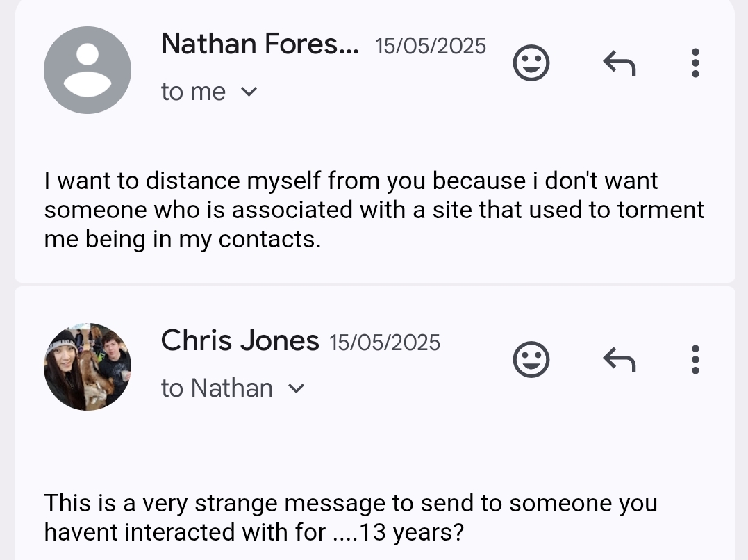Open more options for Nathan's email
The image size is (748, 560).
point(695,63)
